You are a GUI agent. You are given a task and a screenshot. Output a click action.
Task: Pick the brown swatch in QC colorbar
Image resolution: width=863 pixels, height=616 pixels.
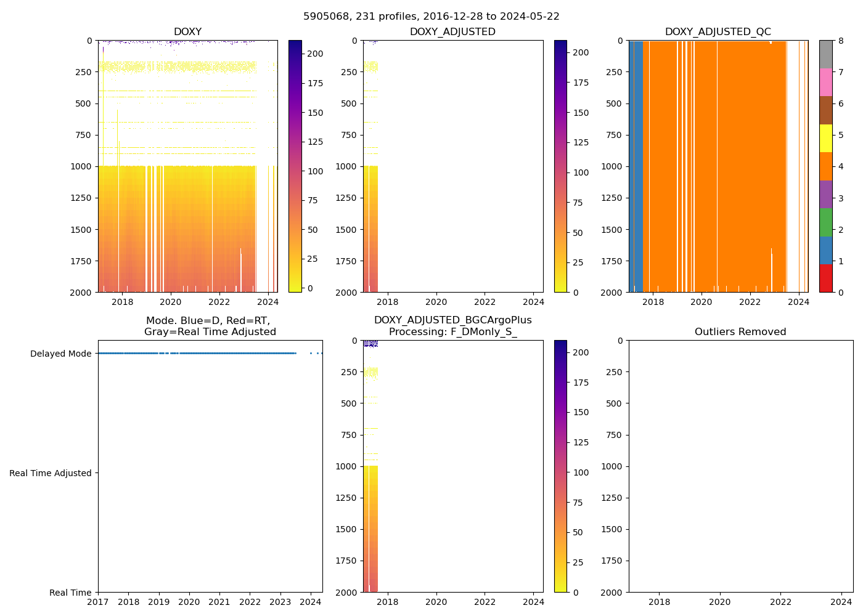(825, 110)
